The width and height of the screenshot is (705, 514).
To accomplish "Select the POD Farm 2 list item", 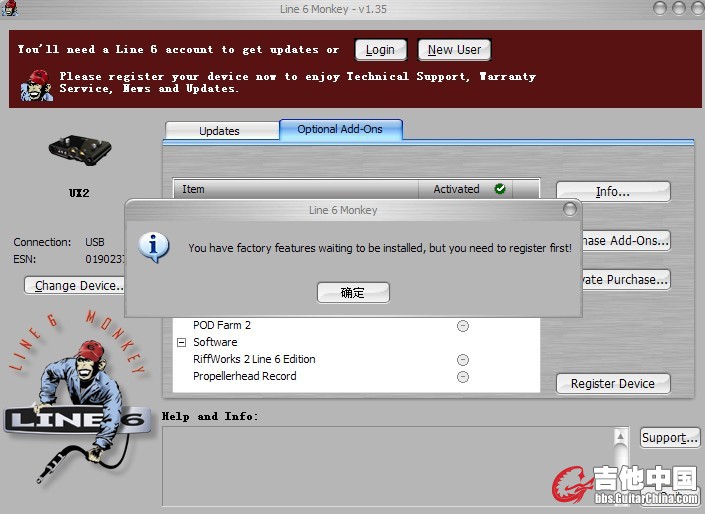I will (222, 326).
